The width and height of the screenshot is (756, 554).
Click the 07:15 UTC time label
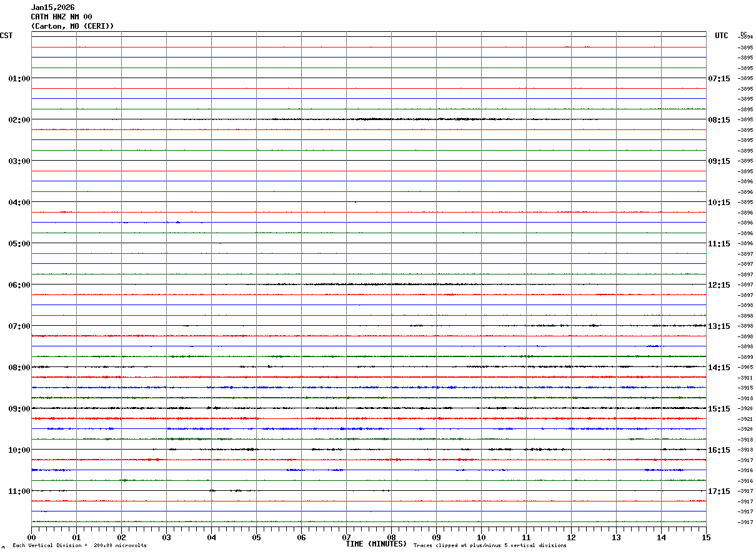coord(719,79)
